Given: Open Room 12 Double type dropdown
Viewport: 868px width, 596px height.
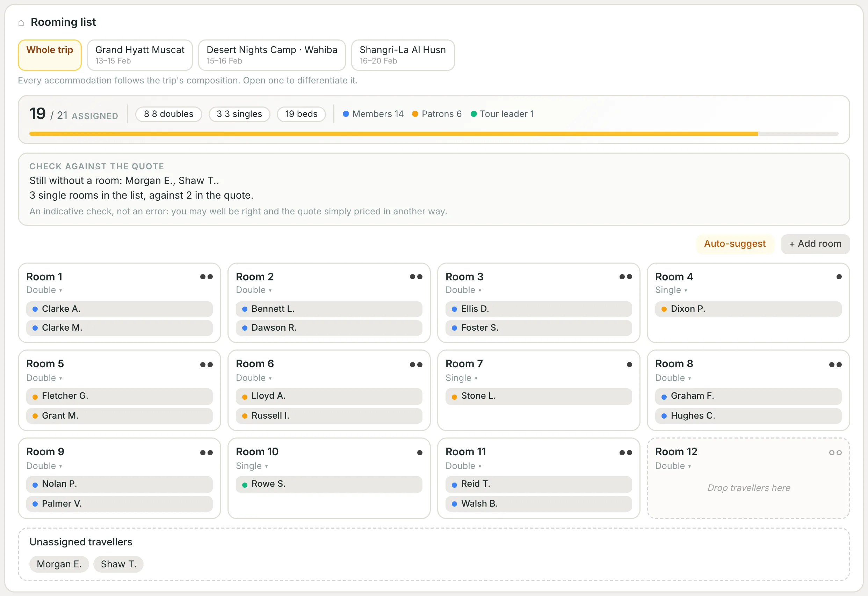Looking at the screenshot, I should pyautogui.click(x=673, y=466).
